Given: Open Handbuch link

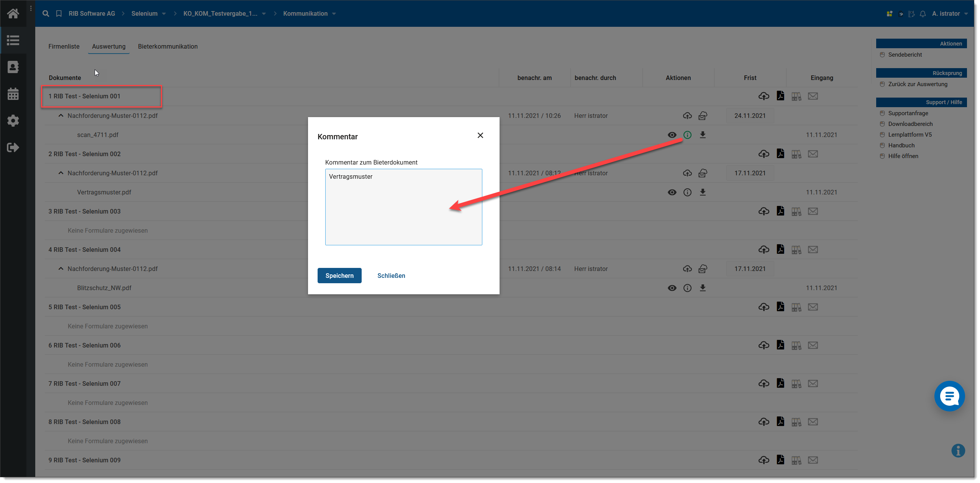Looking at the screenshot, I should coord(901,145).
